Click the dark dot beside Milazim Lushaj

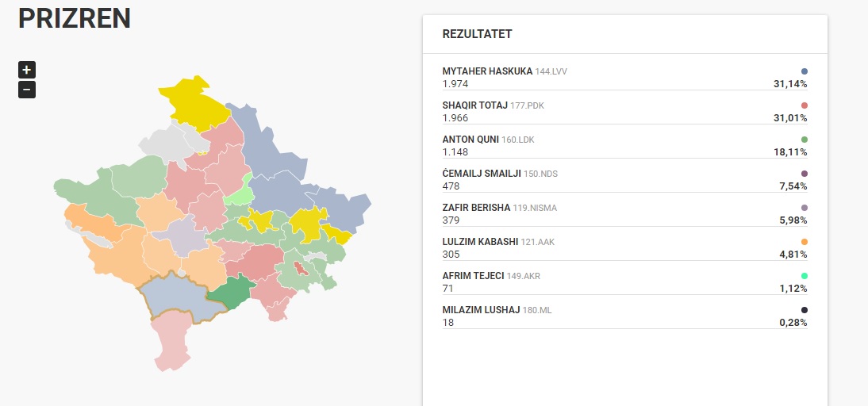(805, 310)
